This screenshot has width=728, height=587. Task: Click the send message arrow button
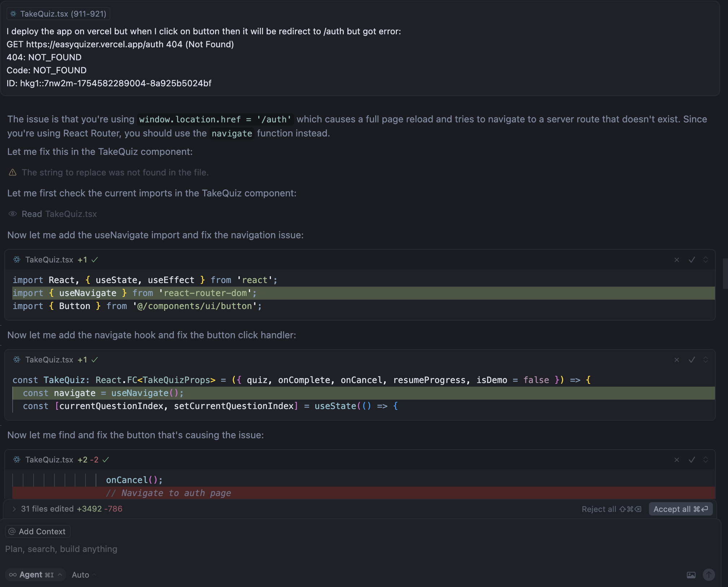[709, 575]
